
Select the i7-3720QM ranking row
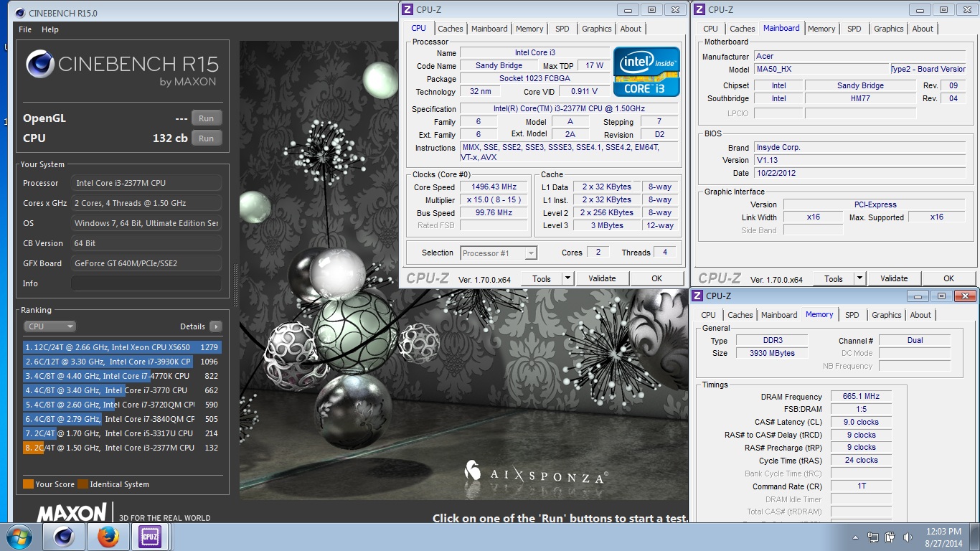[122, 405]
